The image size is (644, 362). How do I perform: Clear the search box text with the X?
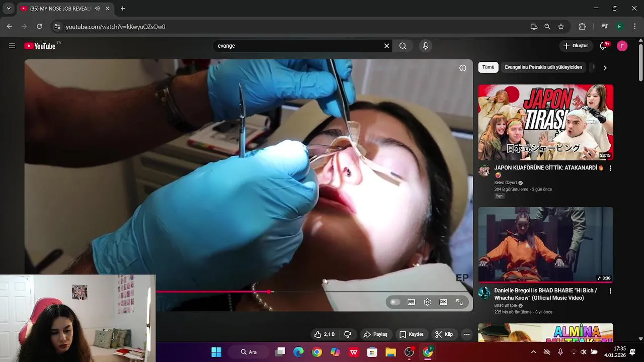pos(386,46)
